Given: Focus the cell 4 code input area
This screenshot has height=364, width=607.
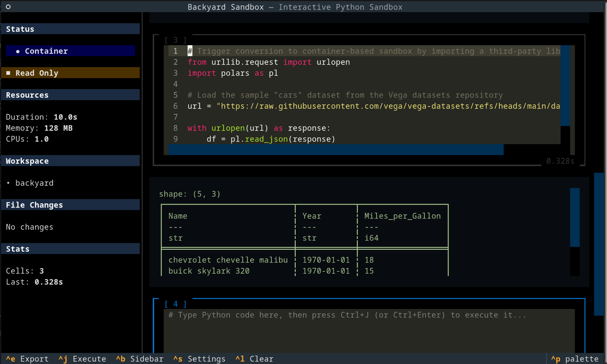Looking at the screenshot, I should (369, 331).
